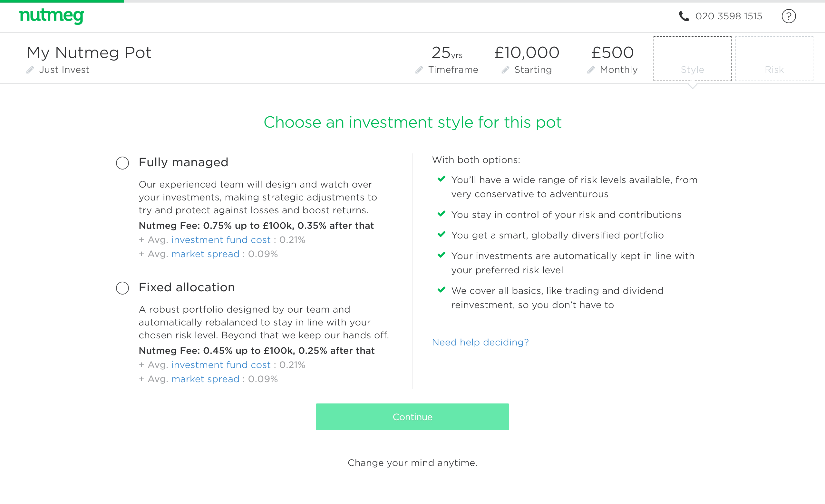Image resolution: width=825 pixels, height=504 pixels.
Task: Open Fixed allocation investment fund cost link
Action: [x=221, y=365]
